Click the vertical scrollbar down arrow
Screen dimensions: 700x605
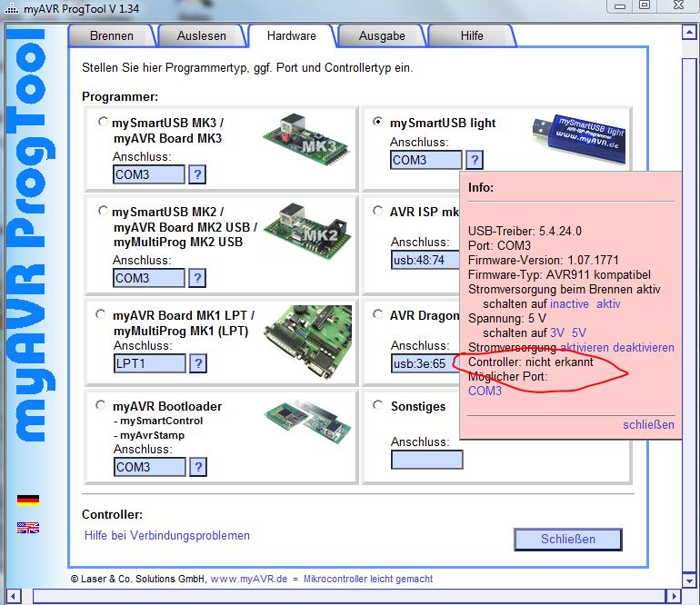point(690,580)
